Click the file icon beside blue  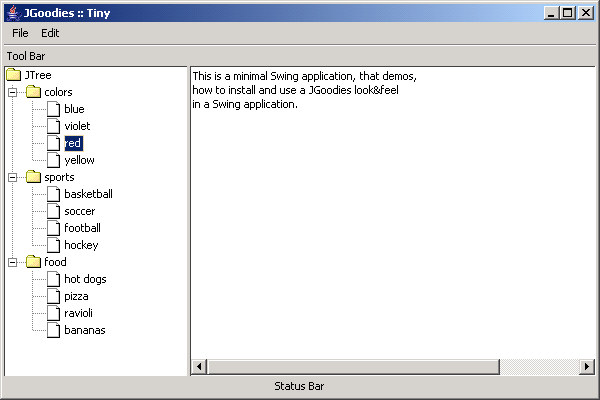click(54, 109)
